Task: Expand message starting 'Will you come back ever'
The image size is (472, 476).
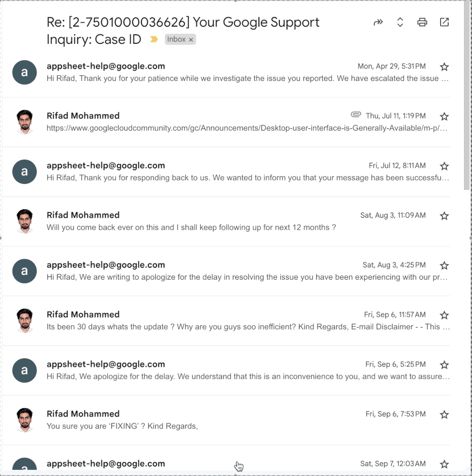Action: pos(191,227)
